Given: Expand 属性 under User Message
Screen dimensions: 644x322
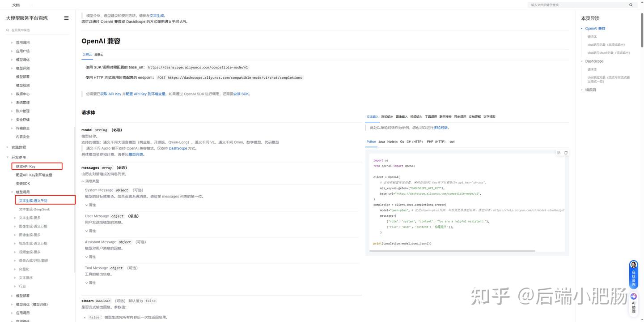Looking at the screenshot, I should click(91, 231).
